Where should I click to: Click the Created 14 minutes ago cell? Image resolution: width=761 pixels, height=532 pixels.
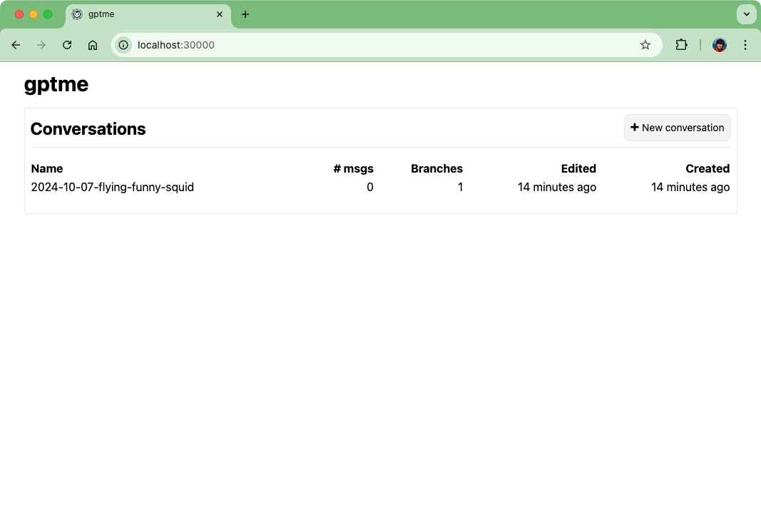tap(690, 187)
